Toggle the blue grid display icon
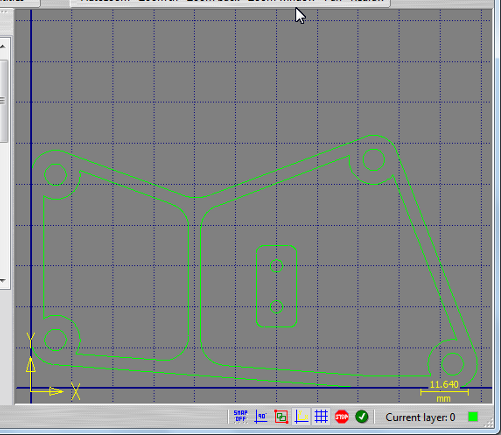The height and width of the screenshot is (435, 501). click(x=321, y=417)
